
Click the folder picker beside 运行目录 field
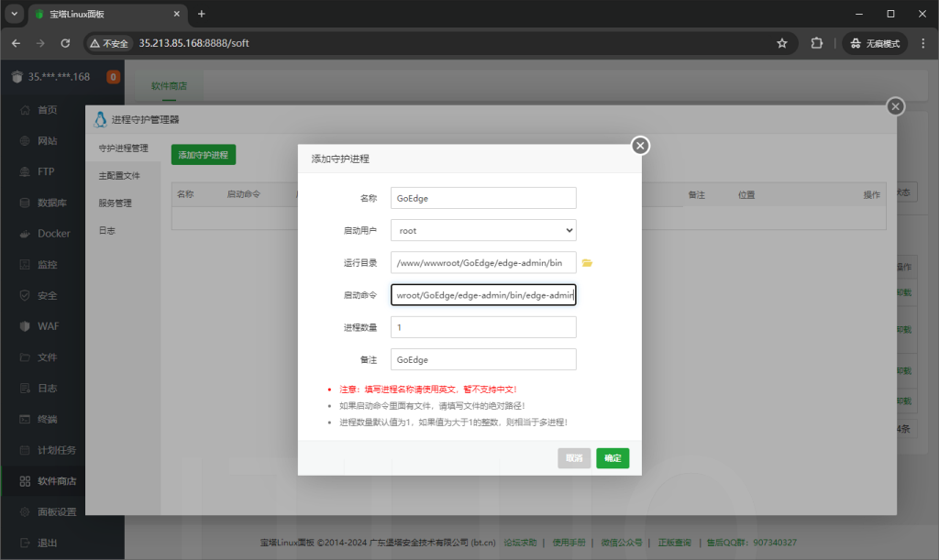pos(588,262)
